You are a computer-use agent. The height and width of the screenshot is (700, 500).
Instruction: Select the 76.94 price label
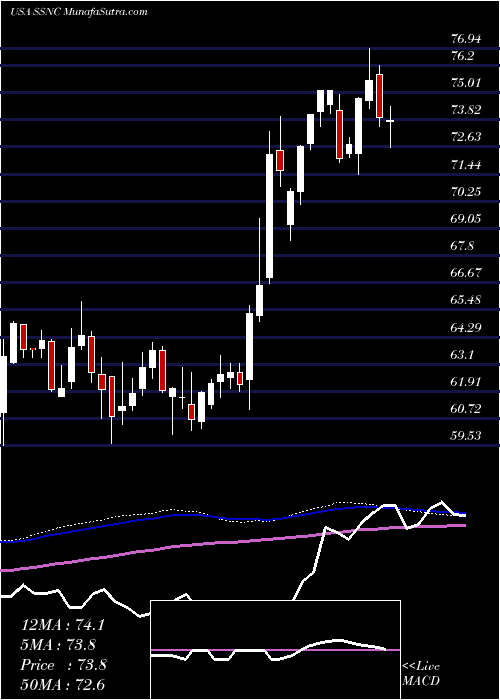pyautogui.click(x=466, y=40)
